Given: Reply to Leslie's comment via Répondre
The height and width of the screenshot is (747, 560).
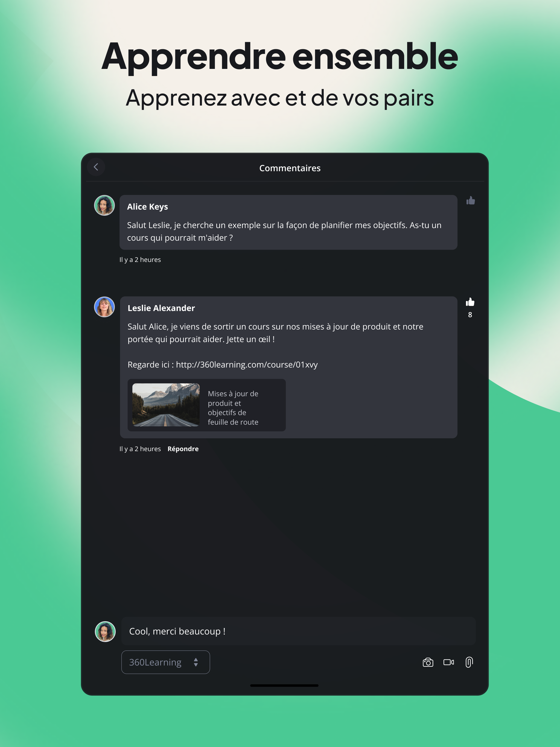Looking at the screenshot, I should (183, 449).
